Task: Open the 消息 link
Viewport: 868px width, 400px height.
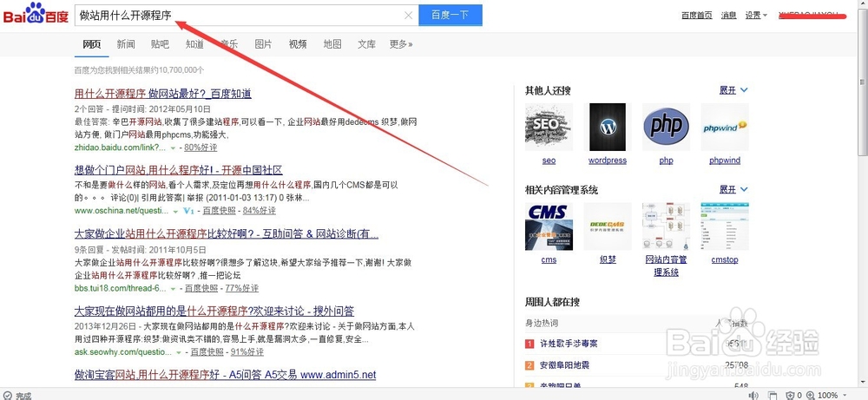Action: pos(728,16)
